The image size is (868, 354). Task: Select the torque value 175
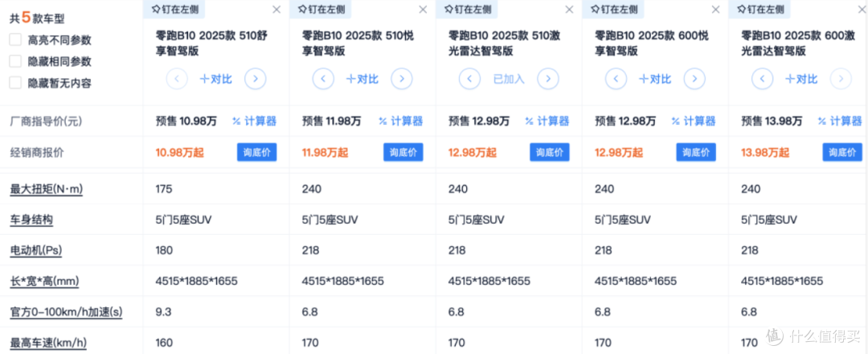pos(164,189)
